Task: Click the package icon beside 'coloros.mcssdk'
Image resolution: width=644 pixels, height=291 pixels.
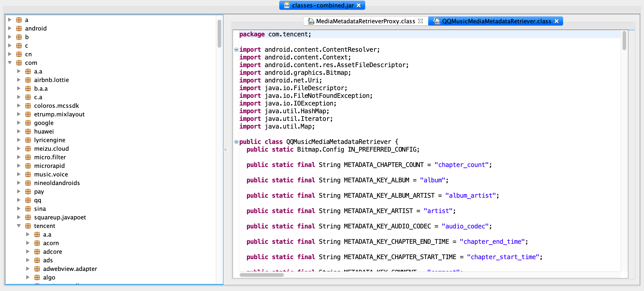Action: [x=28, y=106]
